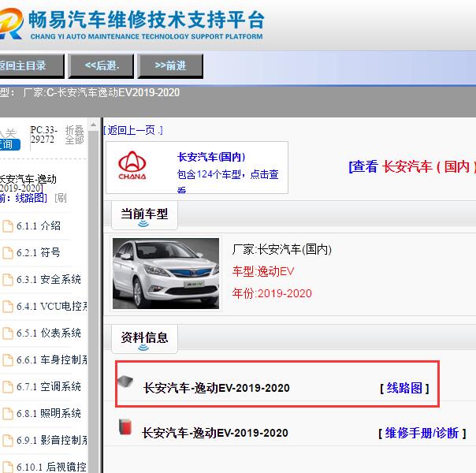
Task: Click page icon next to 6.3.1 安全系统
Action: [x=8, y=280]
